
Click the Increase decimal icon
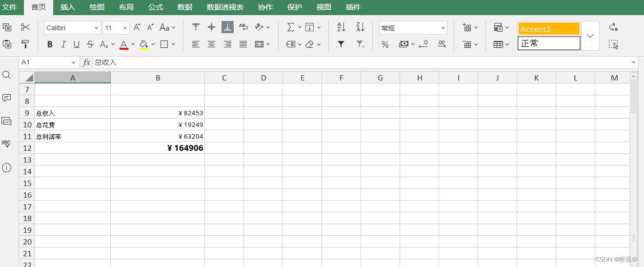(442, 44)
